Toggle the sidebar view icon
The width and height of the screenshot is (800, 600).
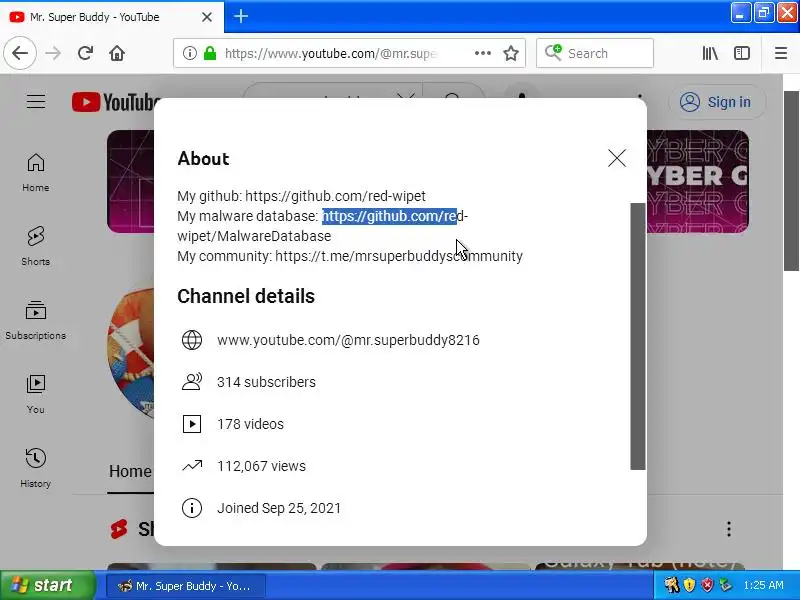[x=741, y=53]
